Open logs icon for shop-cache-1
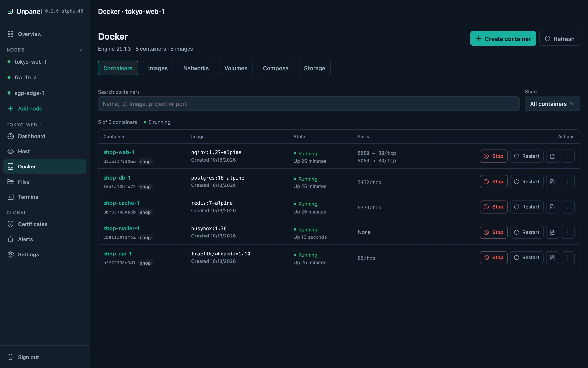The image size is (588, 368). tap(552, 207)
